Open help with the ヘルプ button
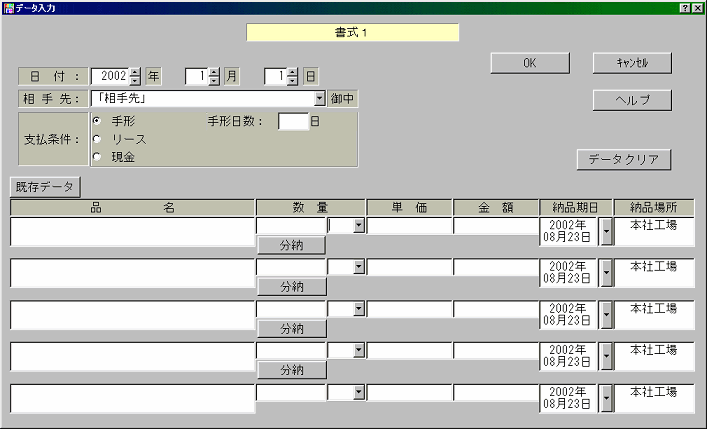The height and width of the screenshot is (429, 707). coord(630,100)
